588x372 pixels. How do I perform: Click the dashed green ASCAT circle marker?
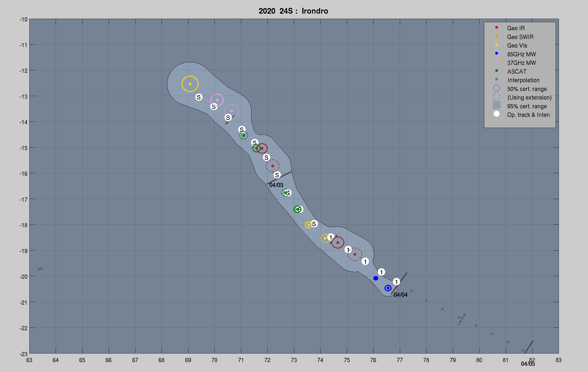pos(243,135)
